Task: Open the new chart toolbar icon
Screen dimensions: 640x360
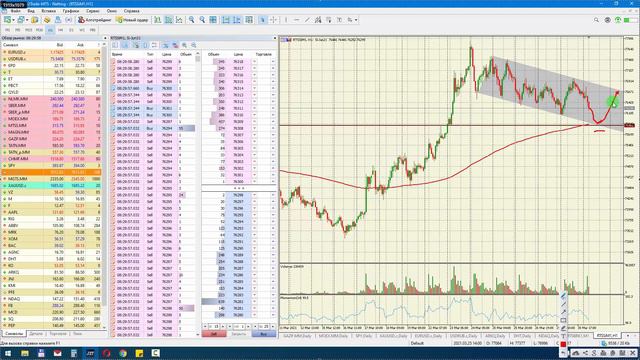Action: [x=7, y=20]
